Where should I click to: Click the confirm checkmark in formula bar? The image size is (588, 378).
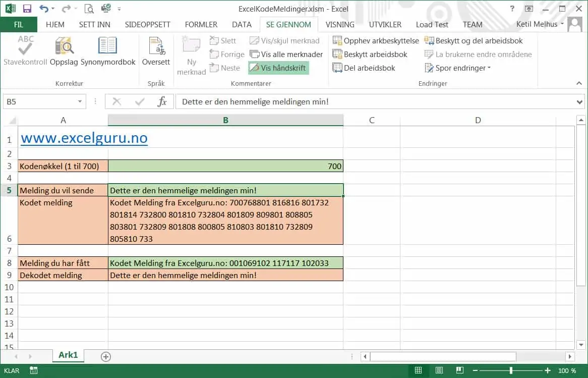coord(140,101)
